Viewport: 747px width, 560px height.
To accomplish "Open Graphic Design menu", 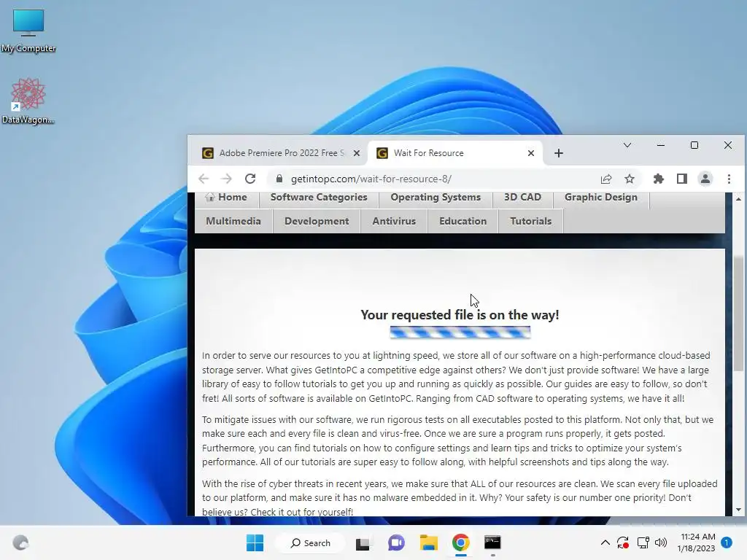I will click(601, 198).
